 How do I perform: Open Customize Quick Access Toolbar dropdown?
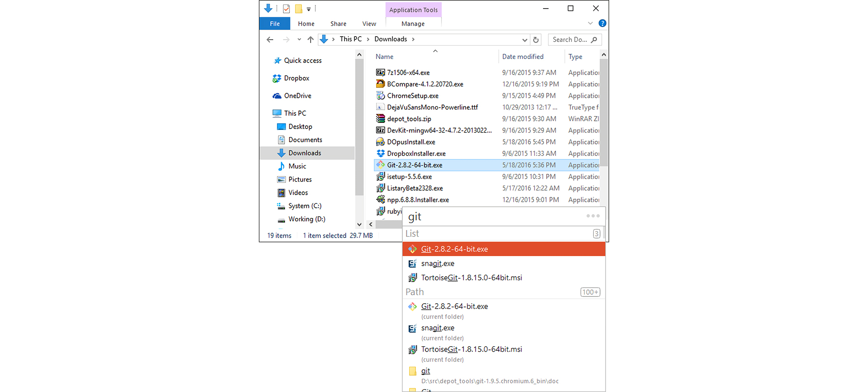click(x=309, y=9)
